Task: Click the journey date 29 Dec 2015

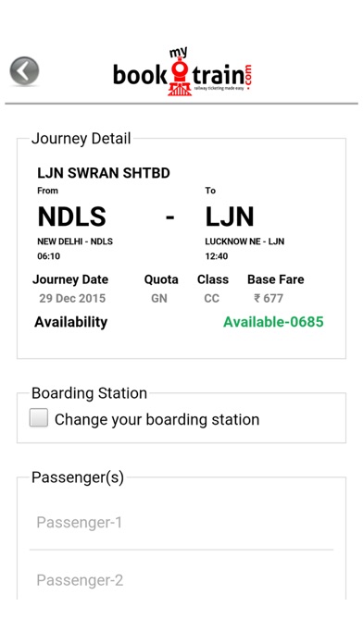Action: click(x=72, y=298)
